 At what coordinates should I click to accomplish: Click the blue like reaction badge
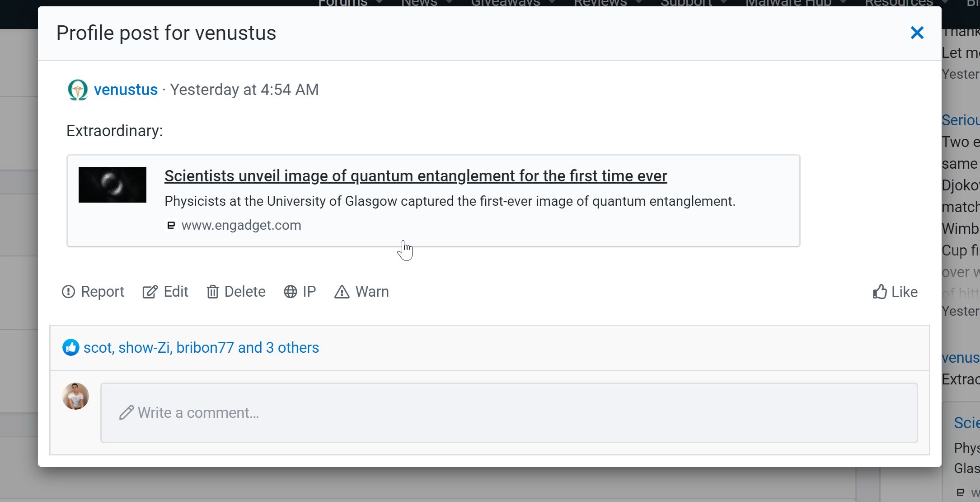70,348
